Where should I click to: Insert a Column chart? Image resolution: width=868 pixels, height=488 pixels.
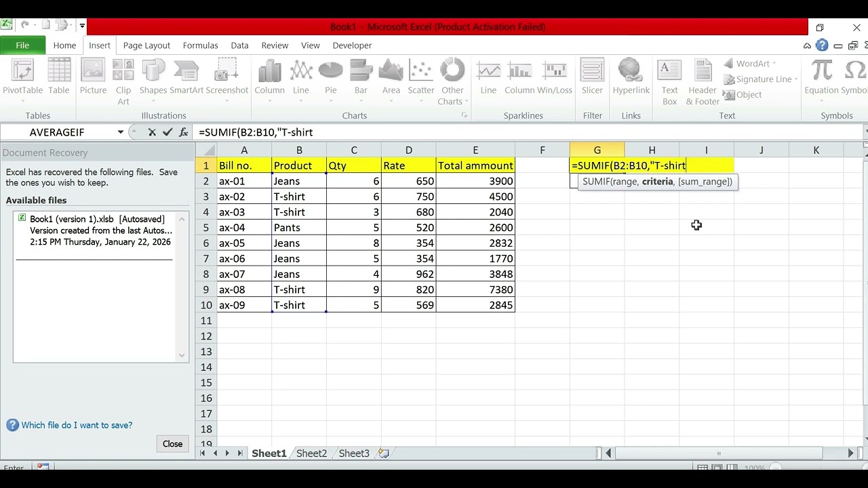[269, 81]
